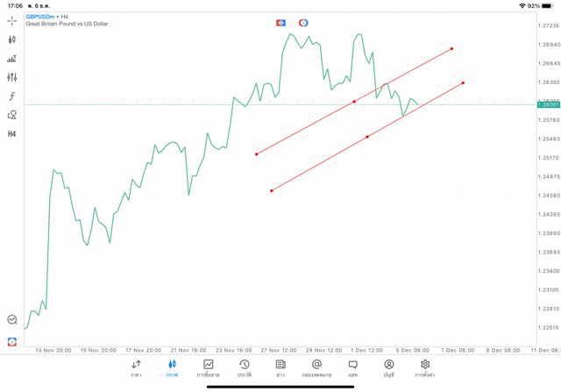Open the drawing objects shapes icon
Screen dimensions: 561x392
[x=12, y=115]
